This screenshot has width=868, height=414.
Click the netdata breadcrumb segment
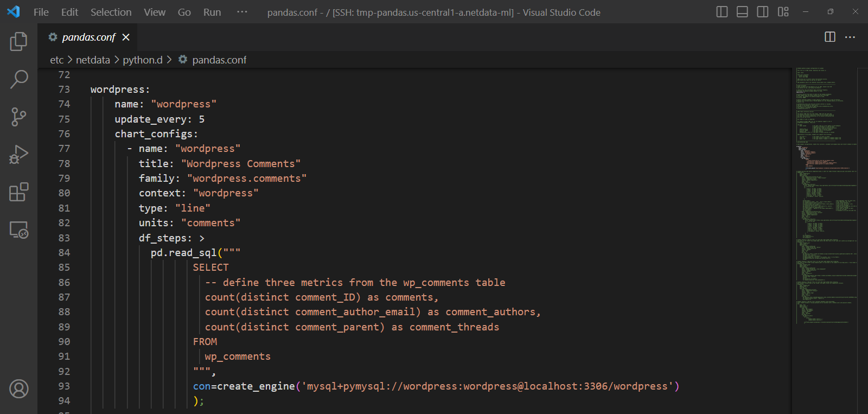93,60
